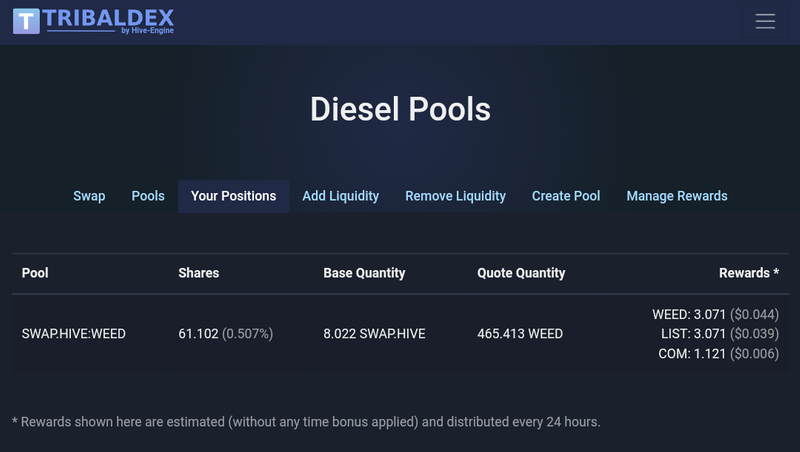Go to the Add Liquidity tab
Image resolution: width=800 pixels, height=452 pixels.
tap(340, 196)
